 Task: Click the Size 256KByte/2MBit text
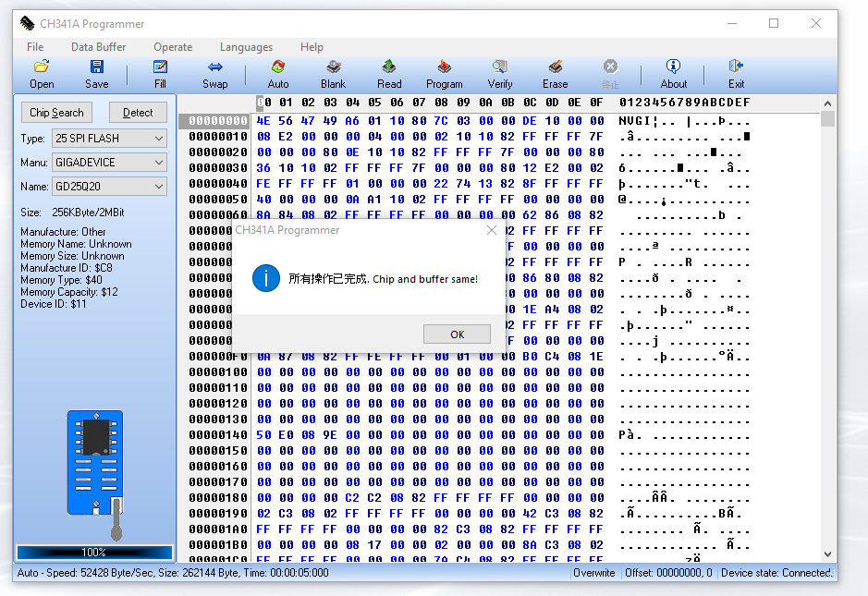(x=72, y=213)
